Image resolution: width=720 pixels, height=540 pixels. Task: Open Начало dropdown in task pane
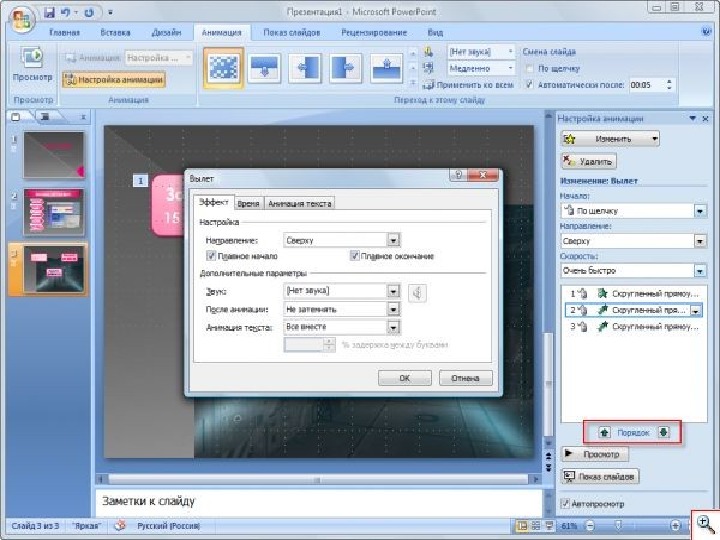[x=700, y=211]
